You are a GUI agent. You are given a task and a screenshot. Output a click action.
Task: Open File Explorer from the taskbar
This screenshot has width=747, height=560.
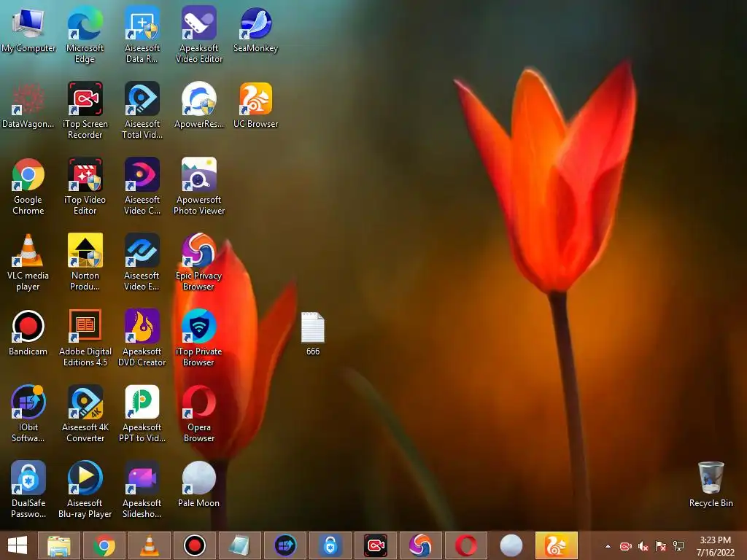tap(59, 545)
